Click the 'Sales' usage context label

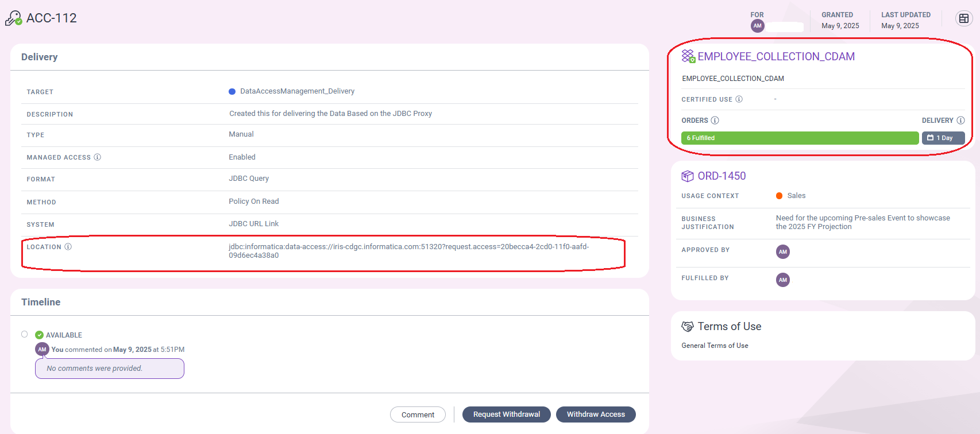click(x=796, y=196)
